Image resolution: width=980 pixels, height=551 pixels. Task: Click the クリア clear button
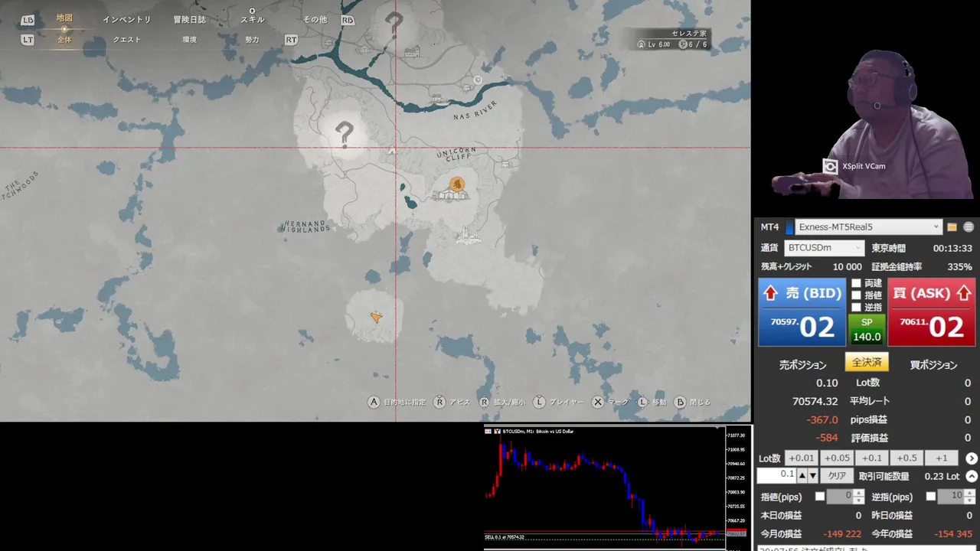837,476
